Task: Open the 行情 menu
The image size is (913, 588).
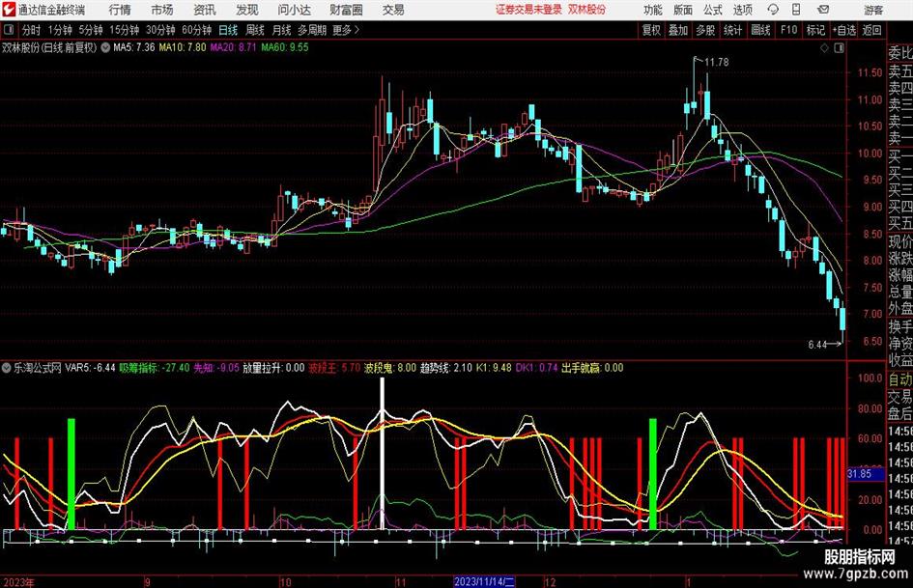Action: (x=120, y=10)
